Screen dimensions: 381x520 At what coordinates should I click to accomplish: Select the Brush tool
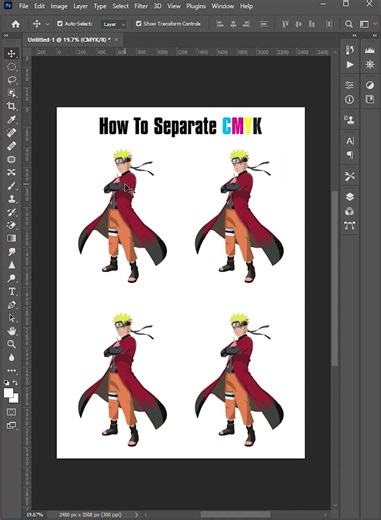click(11, 186)
